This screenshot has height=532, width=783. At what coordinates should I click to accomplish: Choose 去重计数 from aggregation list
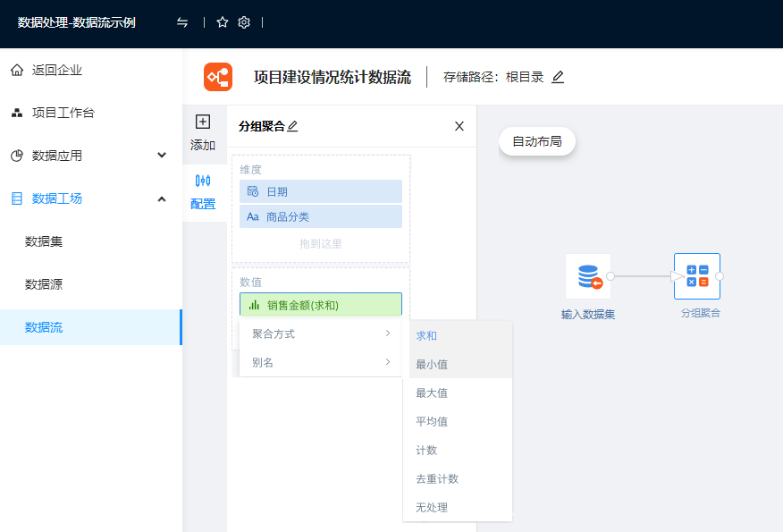pyautogui.click(x=437, y=478)
